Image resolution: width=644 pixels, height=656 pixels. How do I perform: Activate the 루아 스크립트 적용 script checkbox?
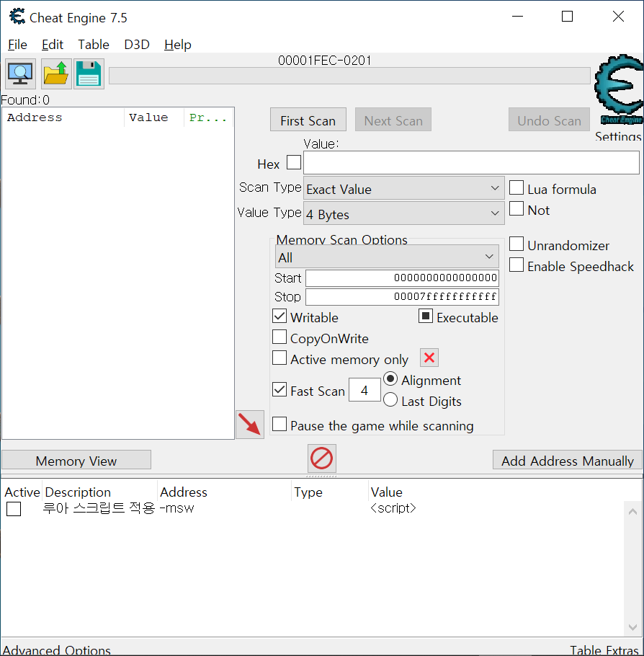coord(14,509)
